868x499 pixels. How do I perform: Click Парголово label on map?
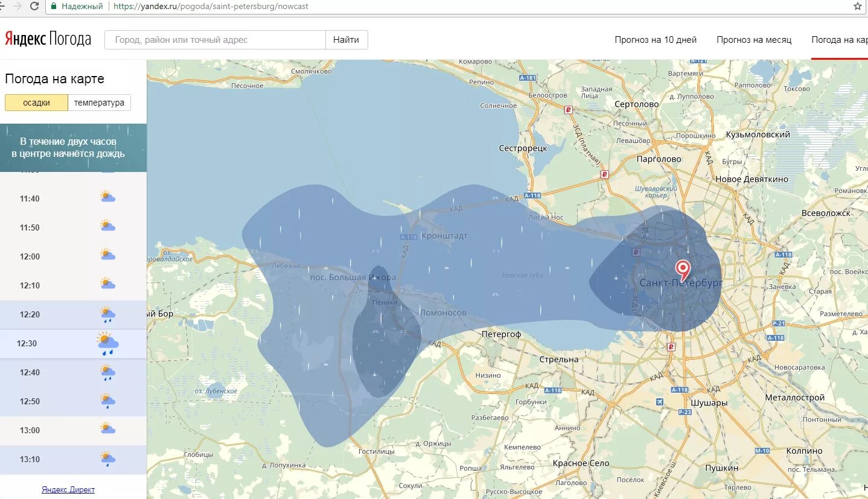(659, 159)
